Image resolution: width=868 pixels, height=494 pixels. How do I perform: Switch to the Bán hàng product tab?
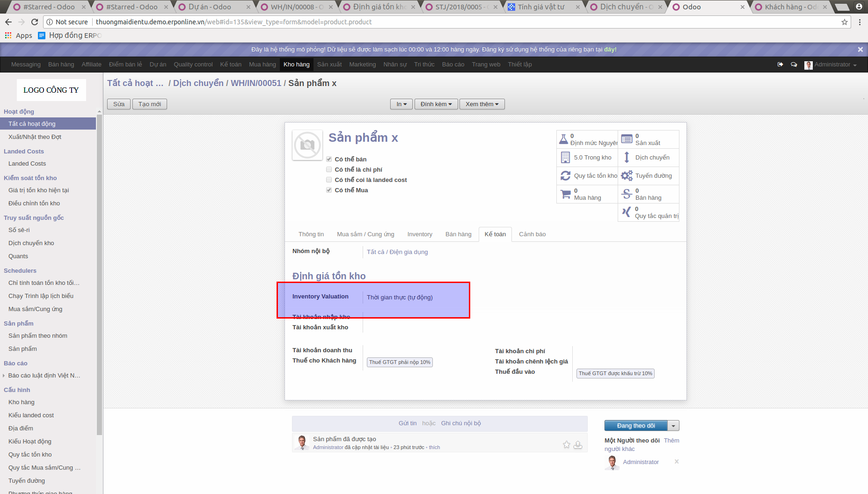pos(459,234)
